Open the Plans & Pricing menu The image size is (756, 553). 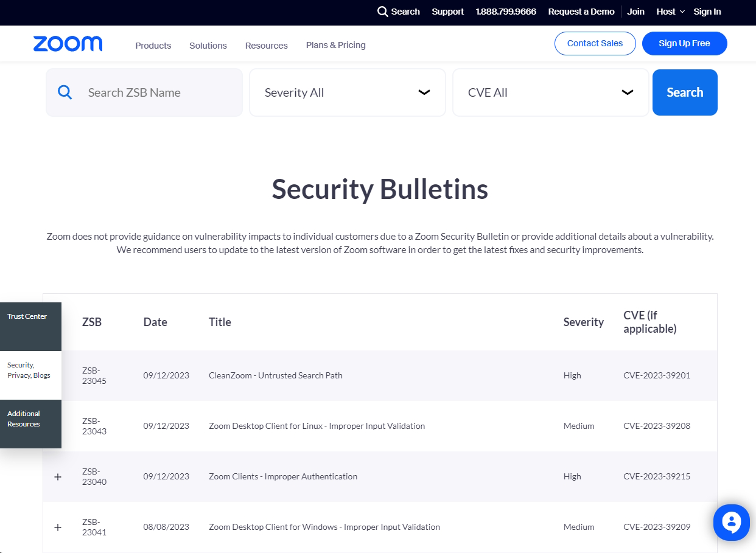coord(335,45)
